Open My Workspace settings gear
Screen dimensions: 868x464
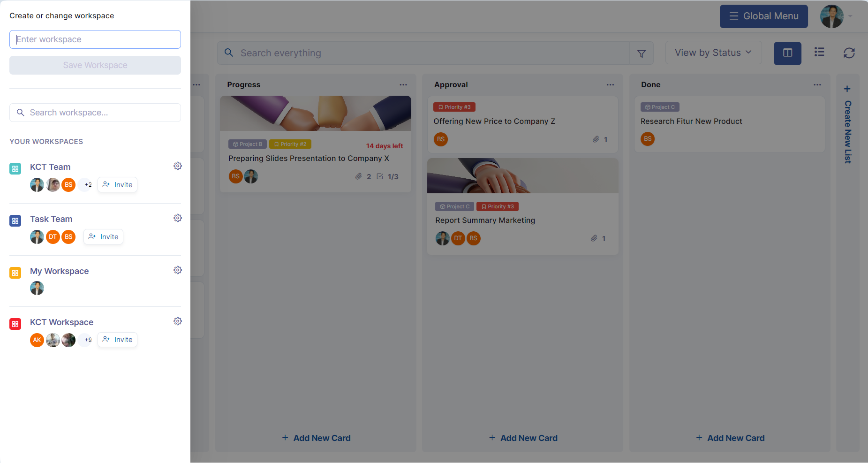[x=178, y=270]
